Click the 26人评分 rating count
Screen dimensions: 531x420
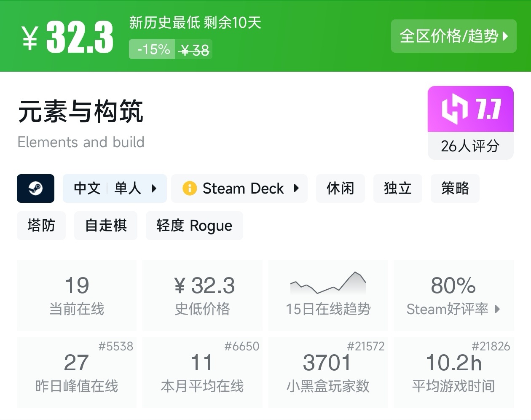(x=470, y=146)
